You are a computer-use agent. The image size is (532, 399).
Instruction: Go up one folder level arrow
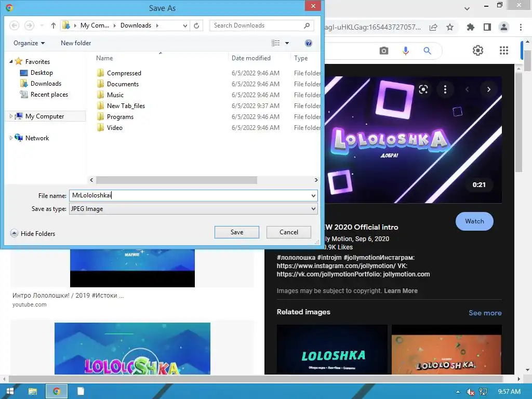point(54,25)
